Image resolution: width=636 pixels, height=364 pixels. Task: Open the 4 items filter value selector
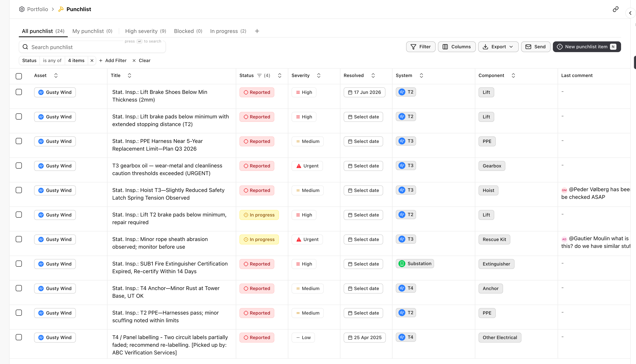(x=76, y=61)
